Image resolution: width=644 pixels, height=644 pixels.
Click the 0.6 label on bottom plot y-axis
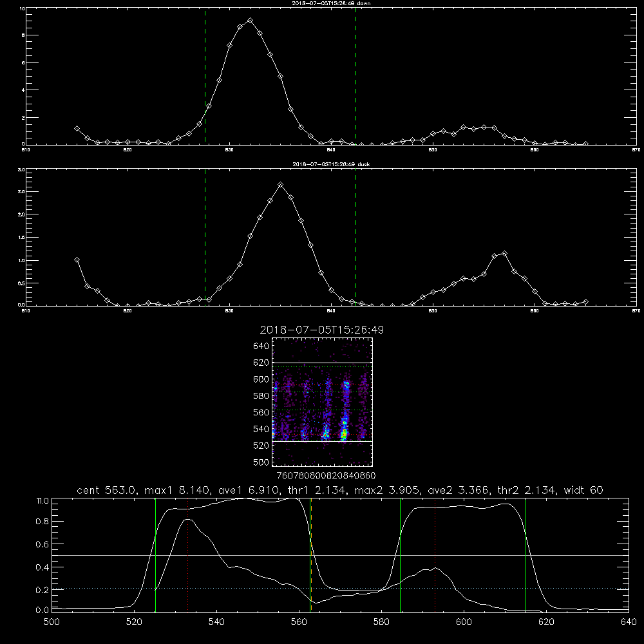click(43, 545)
